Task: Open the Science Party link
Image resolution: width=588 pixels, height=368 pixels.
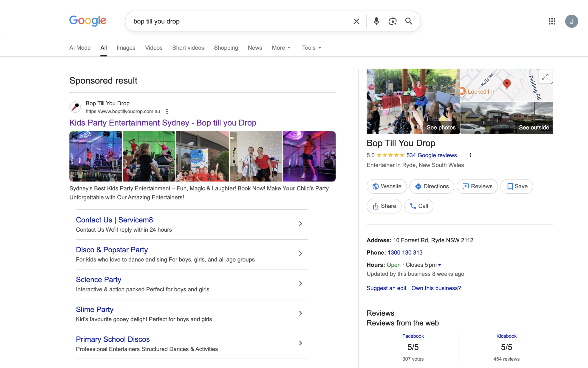Action: click(98, 280)
